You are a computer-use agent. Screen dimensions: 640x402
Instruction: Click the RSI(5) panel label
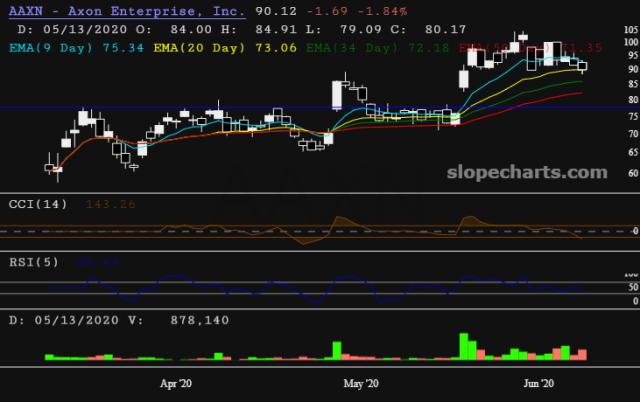[x=34, y=261]
